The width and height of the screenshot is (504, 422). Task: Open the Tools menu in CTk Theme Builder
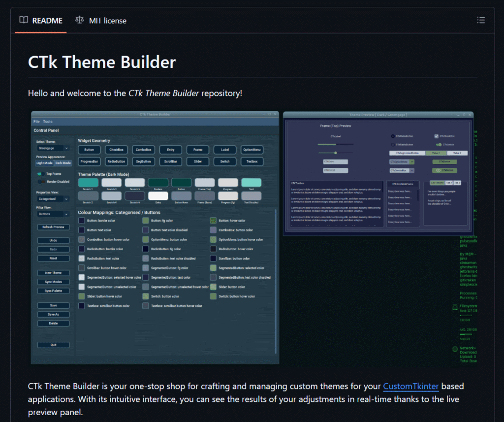(x=48, y=122)
